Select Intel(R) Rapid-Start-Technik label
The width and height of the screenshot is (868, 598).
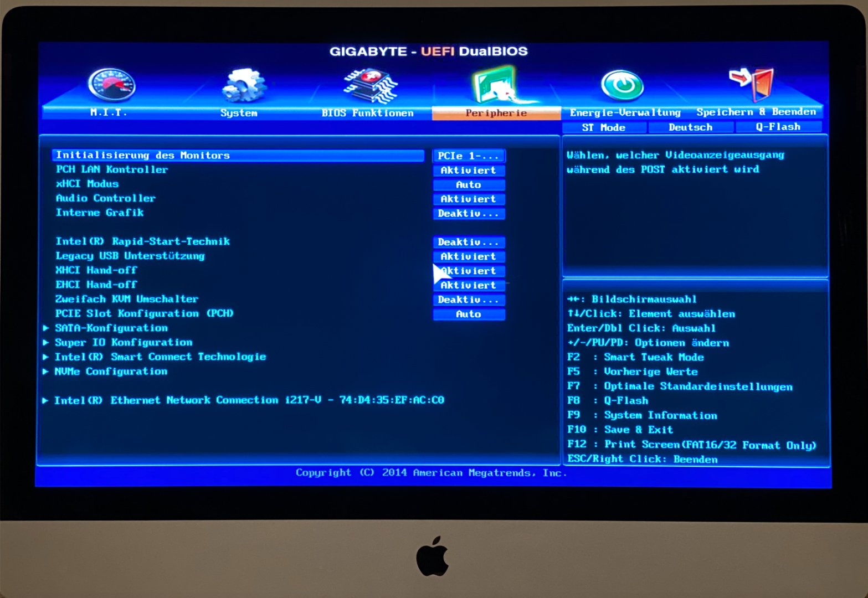tap(143, 241)
